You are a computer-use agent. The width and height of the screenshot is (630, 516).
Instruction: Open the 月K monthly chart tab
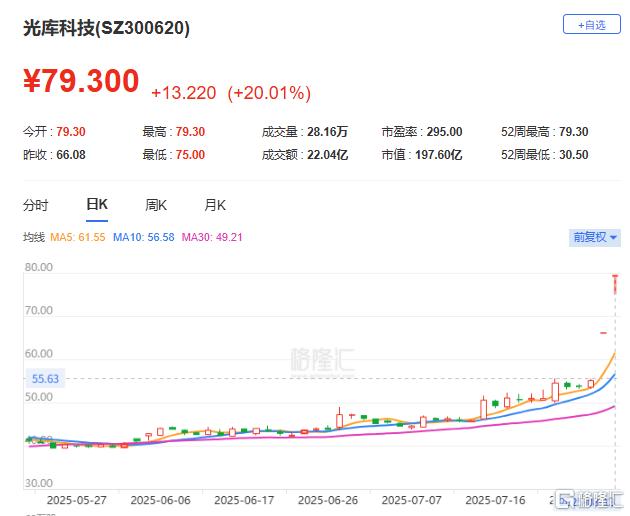coord(215,205)
